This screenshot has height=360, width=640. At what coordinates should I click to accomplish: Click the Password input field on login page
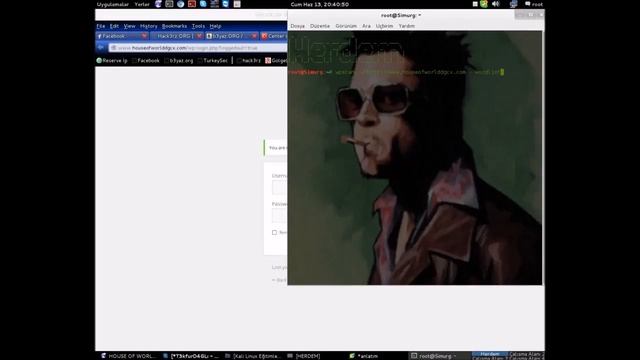coord(280,215)
